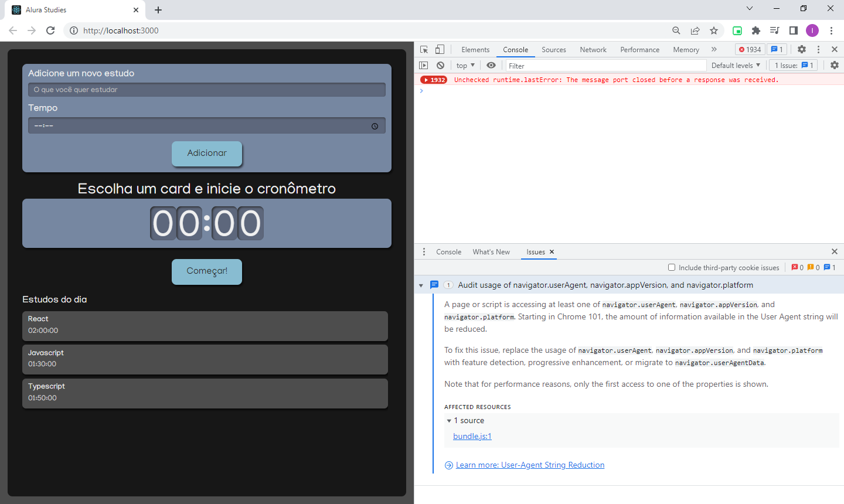This screenshot has width=844, height=504.
Task: Select the Typescript study card
Action: (x=205, y=393)
